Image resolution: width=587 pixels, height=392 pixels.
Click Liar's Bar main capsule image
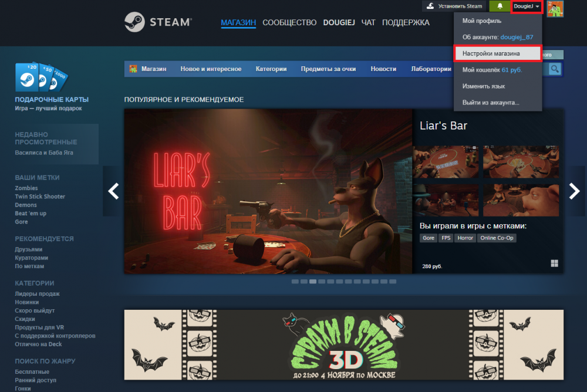tap(268, 191)
